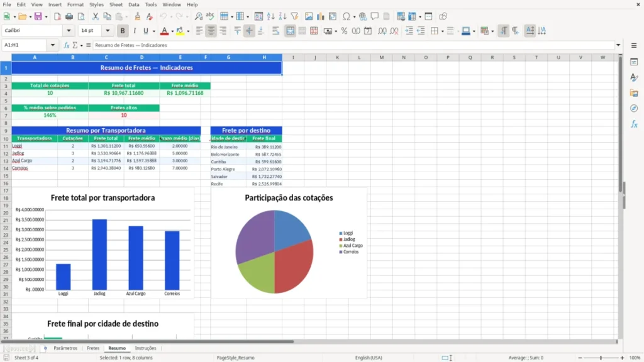Image resolution: width=644 pixels, height=362 pixels.
Task: Switch to the Fretes sheet tab
Action: (x=93, y=348)
